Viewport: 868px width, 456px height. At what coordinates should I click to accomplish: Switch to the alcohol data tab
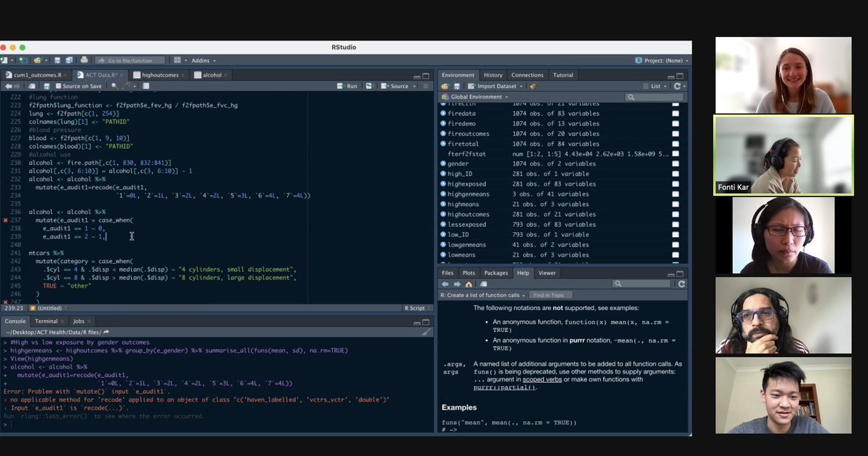tap(212, 75)
